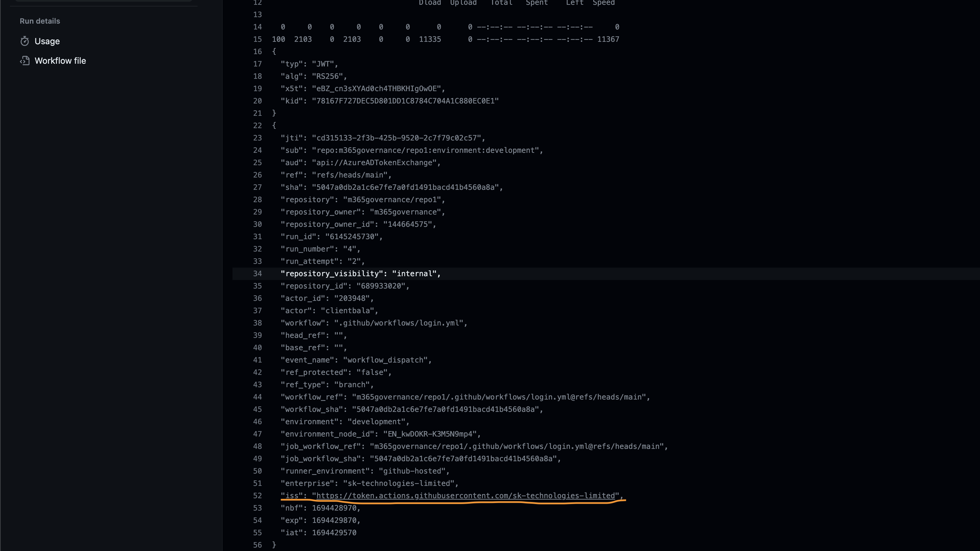Viewport: 980px width, 551px height.
Task: Click line number 50 for runner_environment
Action: coord(258,471)
